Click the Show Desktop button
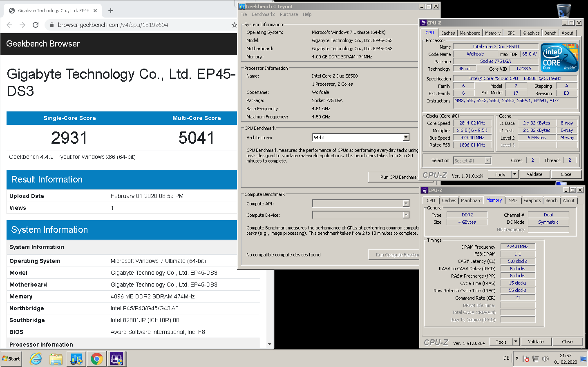The image size is (588, 367). click(x=584, y=359)
